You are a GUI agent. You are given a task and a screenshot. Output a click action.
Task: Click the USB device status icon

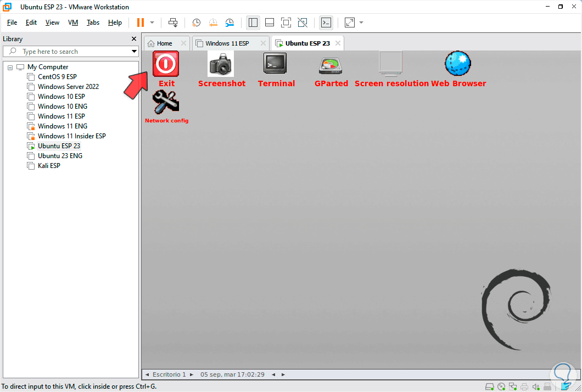click(x=547, y=387)
